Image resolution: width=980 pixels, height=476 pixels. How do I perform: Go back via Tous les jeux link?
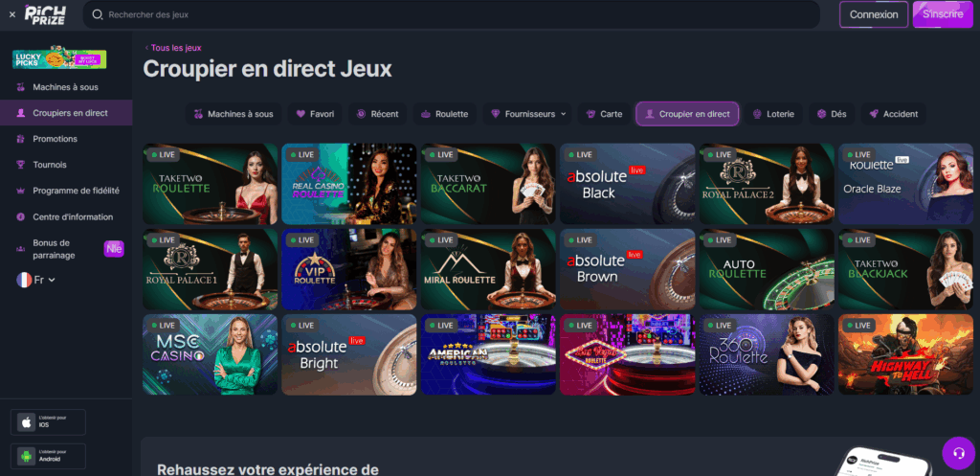point(173,48)
